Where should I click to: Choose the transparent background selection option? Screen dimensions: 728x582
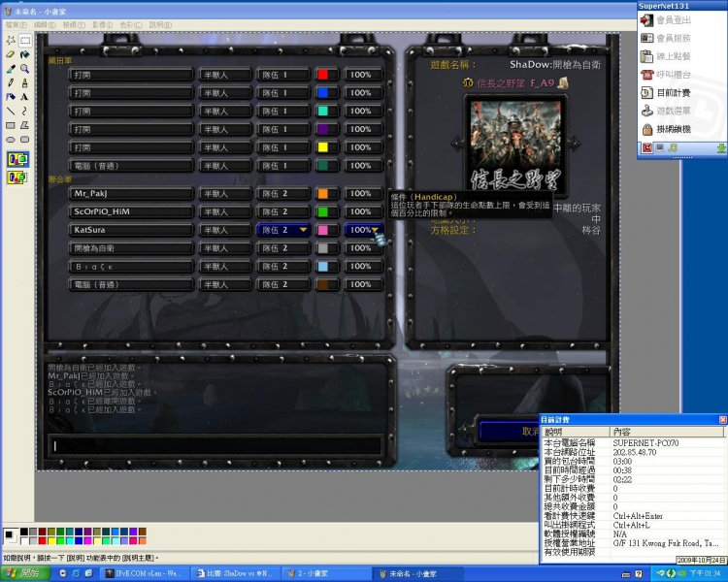click(17, 178)
